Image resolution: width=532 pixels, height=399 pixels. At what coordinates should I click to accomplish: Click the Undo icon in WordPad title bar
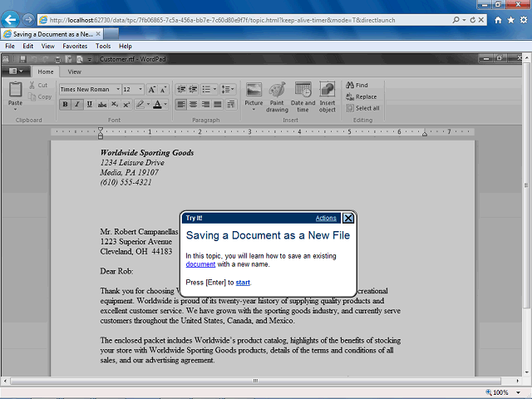[34, 59]
